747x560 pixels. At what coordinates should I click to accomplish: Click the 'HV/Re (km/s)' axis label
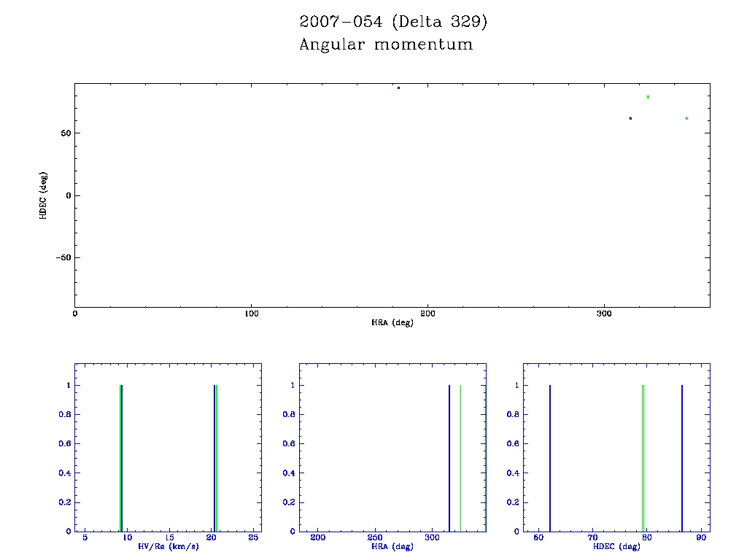coord(169,547)
